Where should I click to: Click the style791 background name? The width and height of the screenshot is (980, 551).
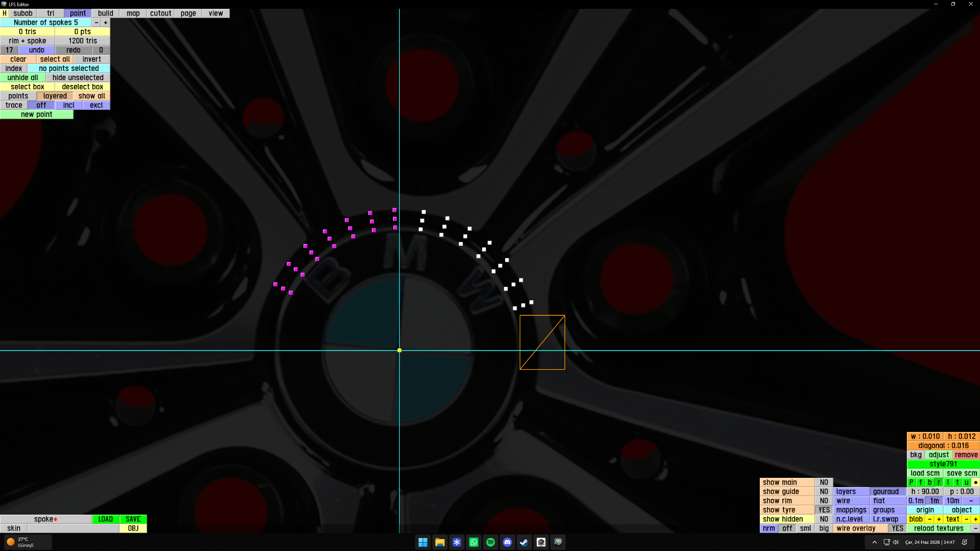click(944, 464)
